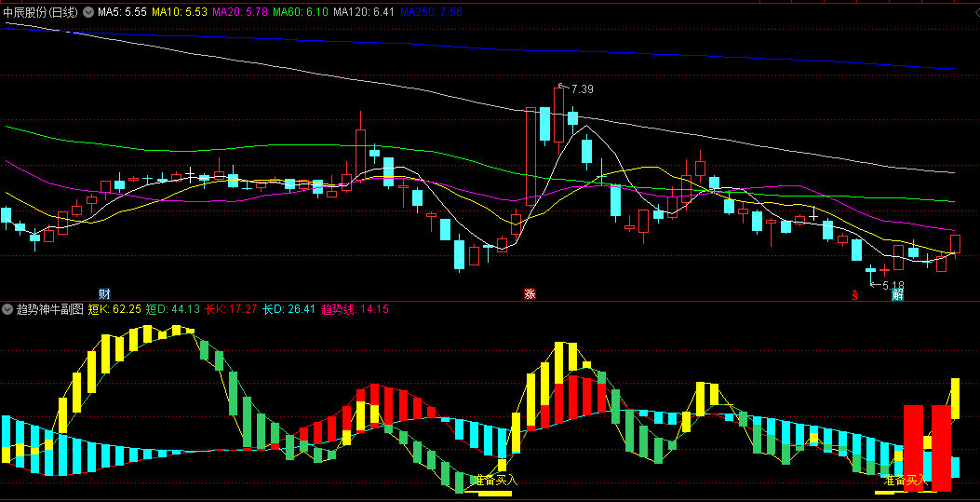This screenshot has height=502, width=980.
Task: Click the 财 info marker under the chart
Action: pos(104,293)
